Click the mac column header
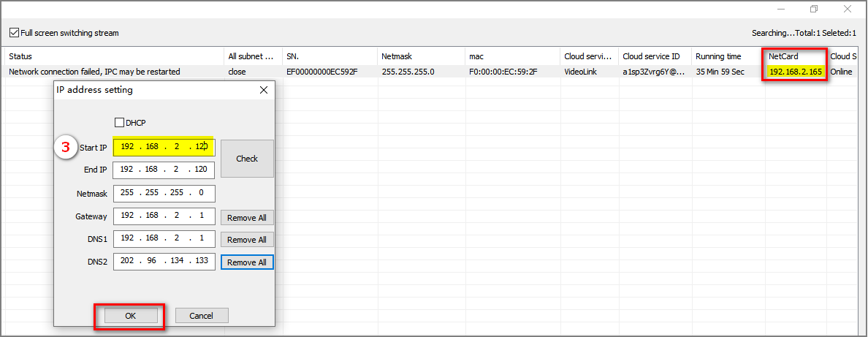The width and height of the screenshot is (868, 337). (511, 56)
